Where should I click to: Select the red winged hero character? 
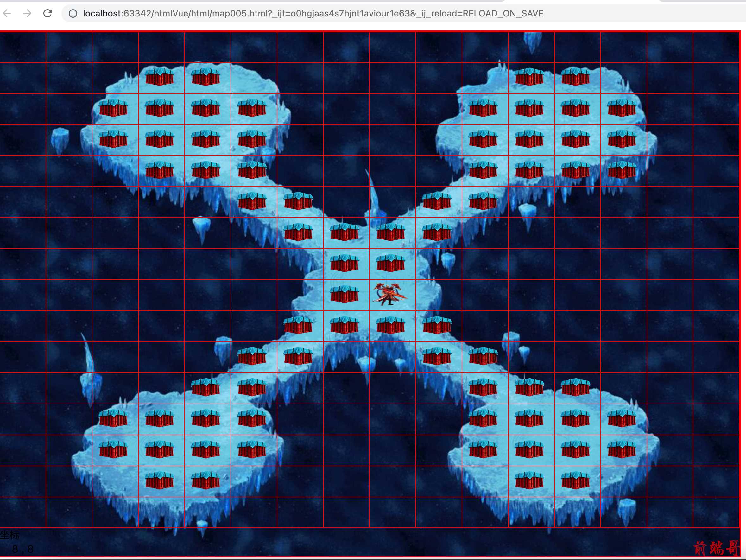(390, 294)
